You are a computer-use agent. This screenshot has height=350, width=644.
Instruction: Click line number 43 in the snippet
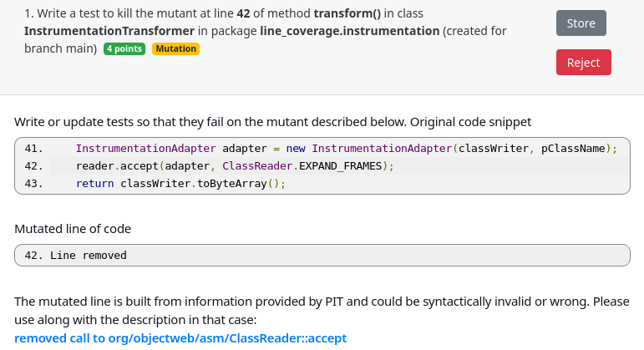click(34, 184)
